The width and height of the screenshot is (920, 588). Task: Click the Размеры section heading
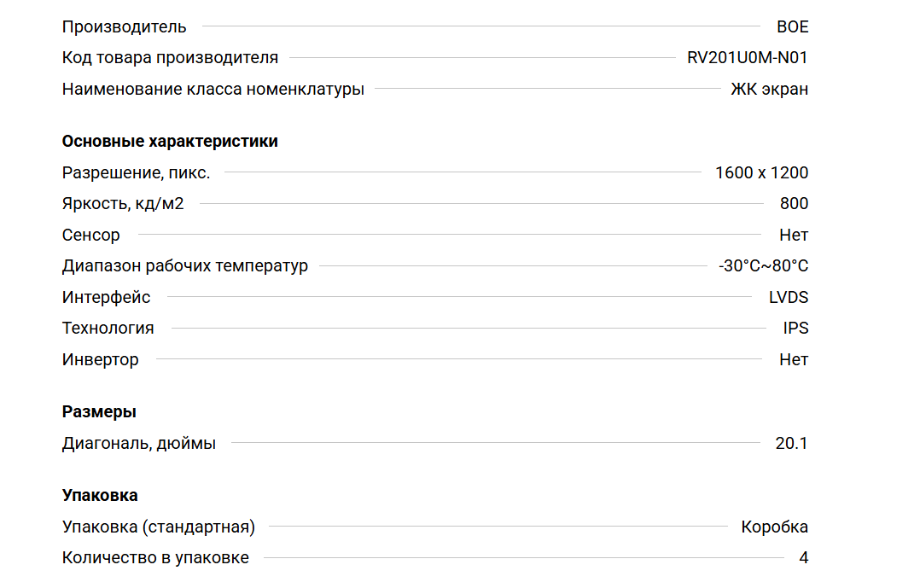tap(99, 412)
